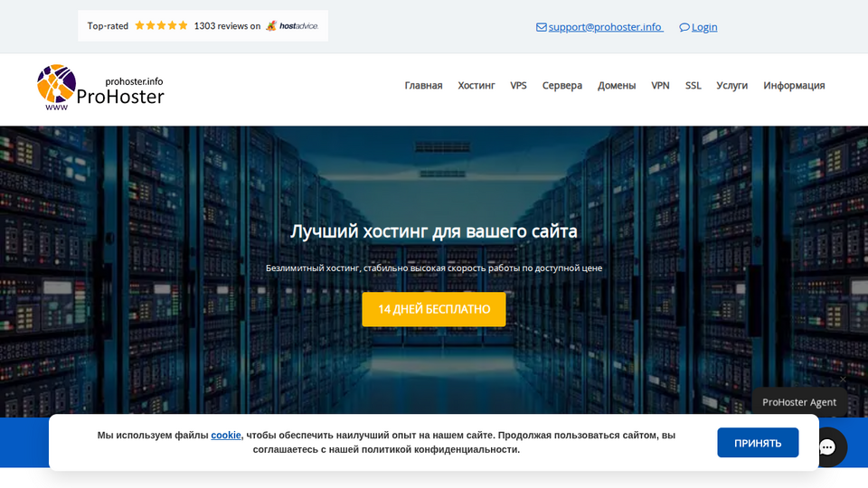Image resolution: width=868 pixels, height=488 pixels.
Task: Click the support@prohoster.info email link
Action: [606, 27]
